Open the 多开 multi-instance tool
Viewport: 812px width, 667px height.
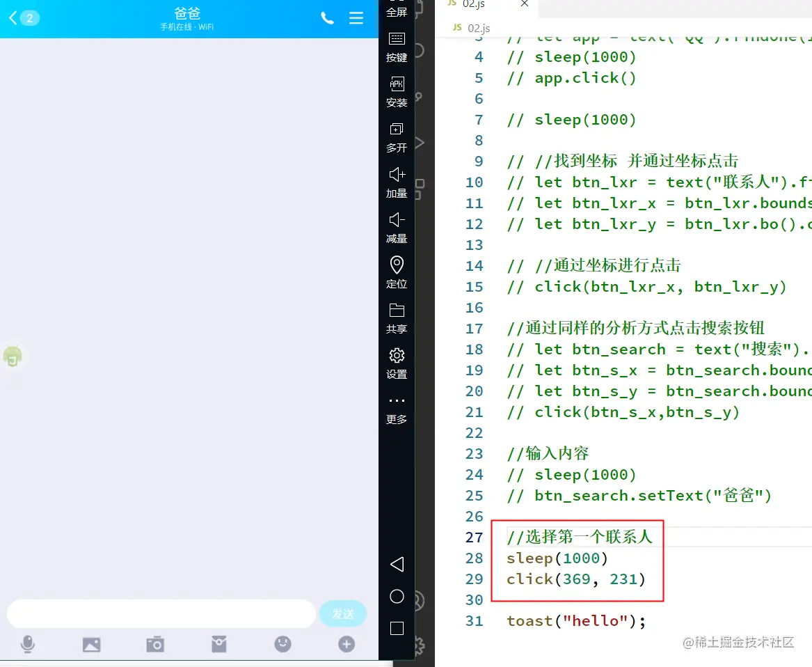tap(397, 138)
